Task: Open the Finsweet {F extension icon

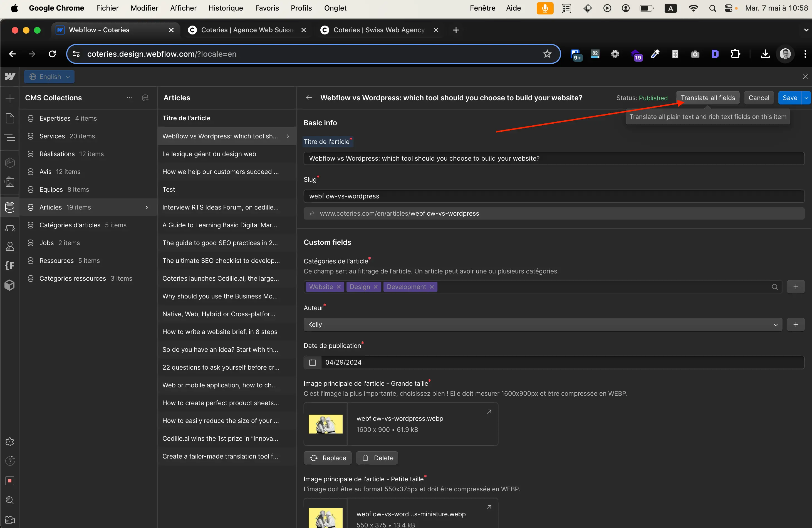Action: tap(10, 266)
